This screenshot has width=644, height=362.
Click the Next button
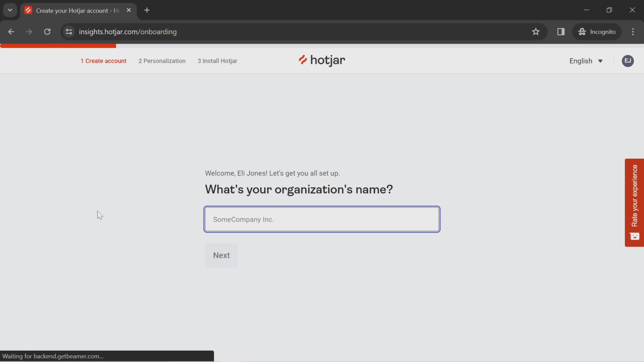(221, 255)
